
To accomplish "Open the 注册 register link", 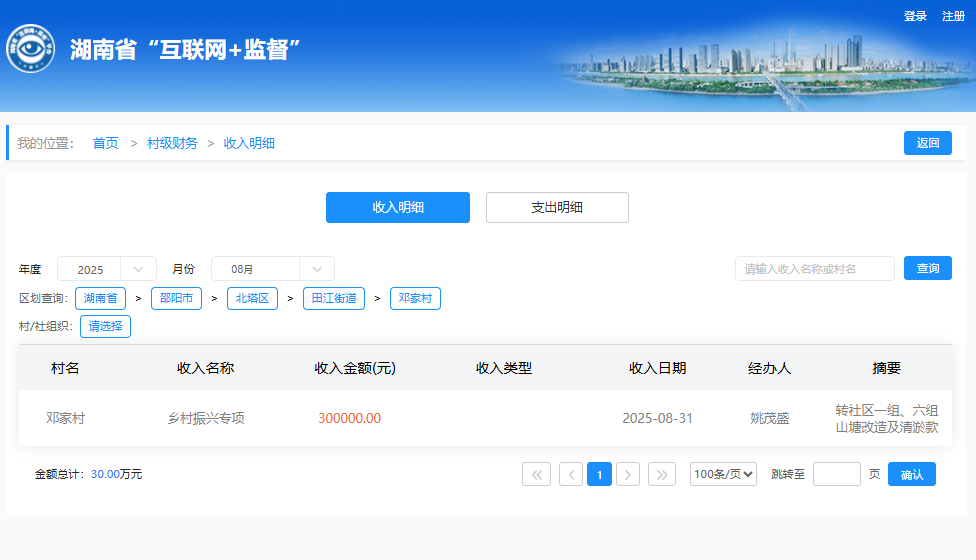I will coord(953,16).
